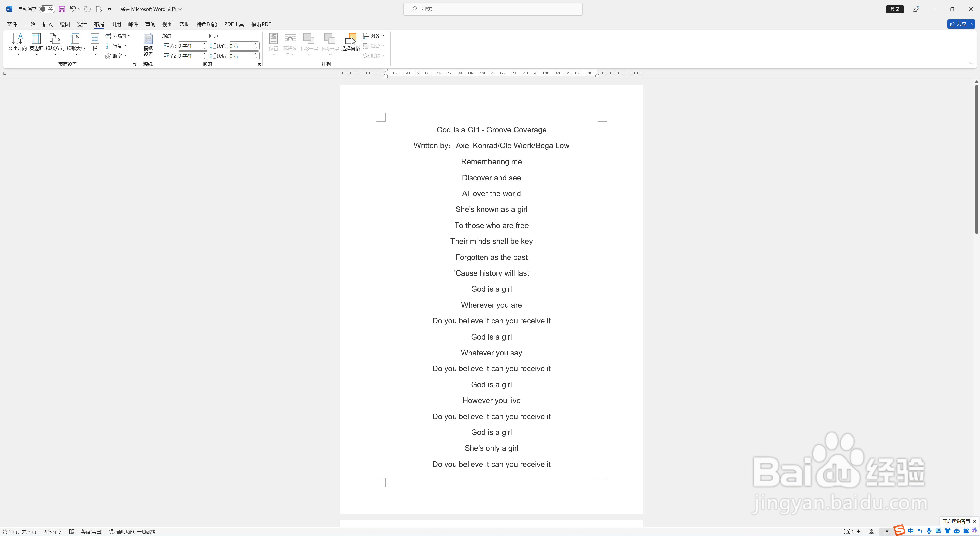The height and width of the screenshot is (536, 980).
Task: Open 稿纸设置 manuscript paper settings
Action: click(x=148, y=45)
